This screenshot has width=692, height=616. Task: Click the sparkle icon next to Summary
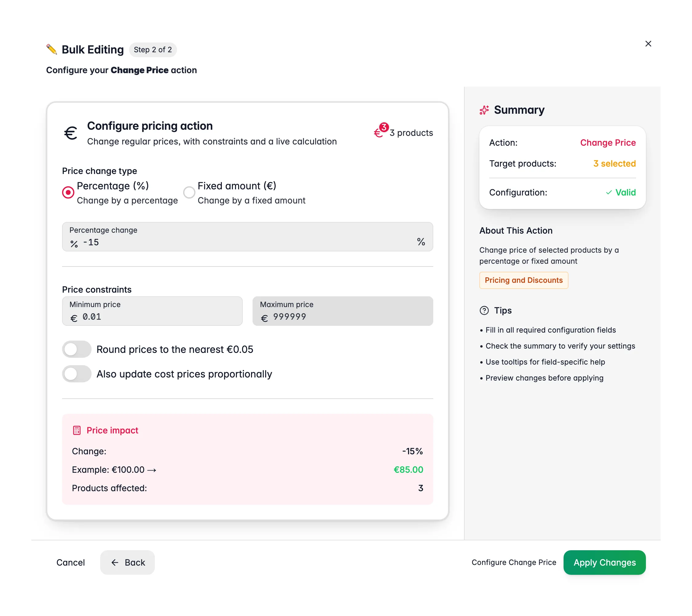click(484, 110)
